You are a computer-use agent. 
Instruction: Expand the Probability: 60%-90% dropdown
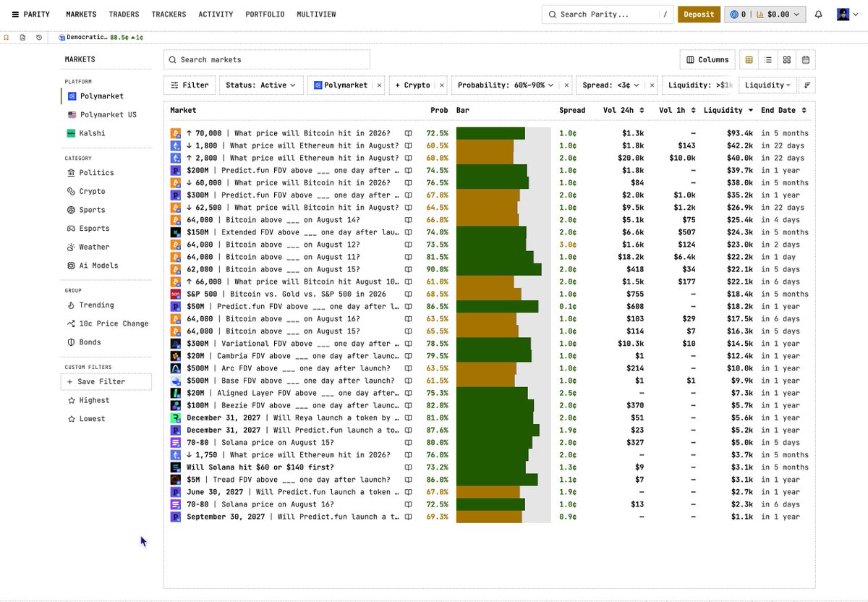click(x=507, y=85)
